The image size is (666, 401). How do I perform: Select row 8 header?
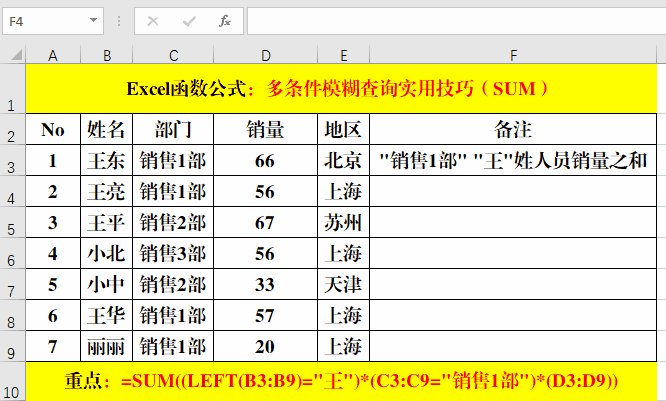click(x=12, y=315)
